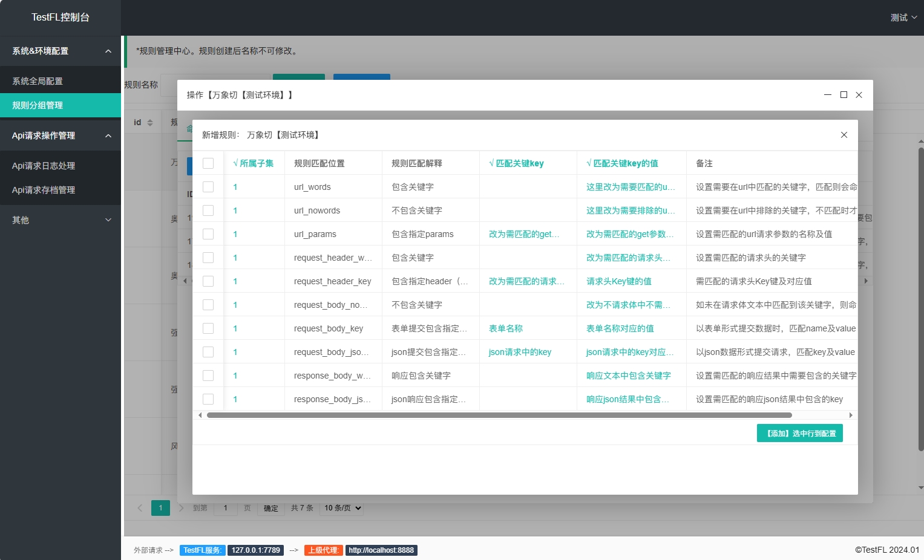The image size is (924, 560).
Task: Click the 确定 pagination button
Action: tap(271, 508)
